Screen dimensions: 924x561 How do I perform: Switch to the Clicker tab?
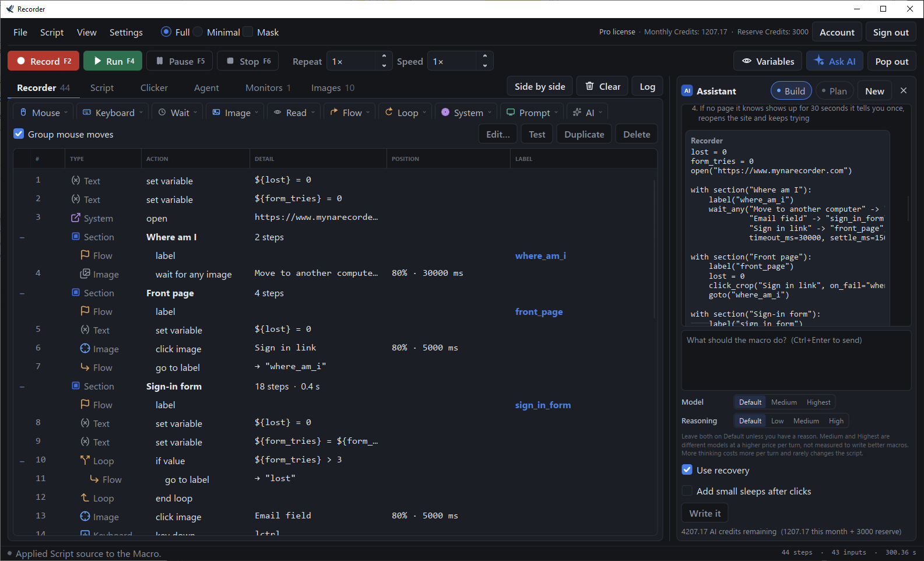154,87
